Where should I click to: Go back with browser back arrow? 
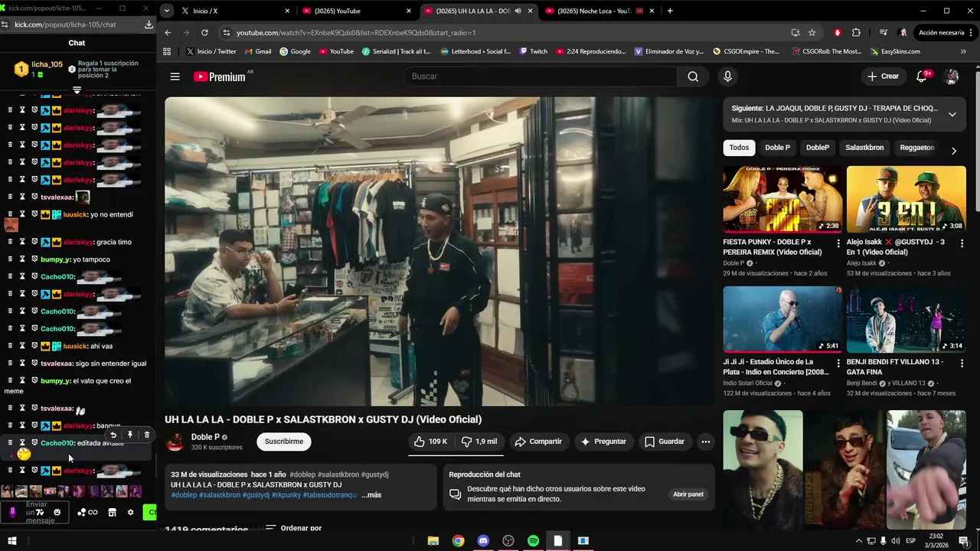coord(168,33)
